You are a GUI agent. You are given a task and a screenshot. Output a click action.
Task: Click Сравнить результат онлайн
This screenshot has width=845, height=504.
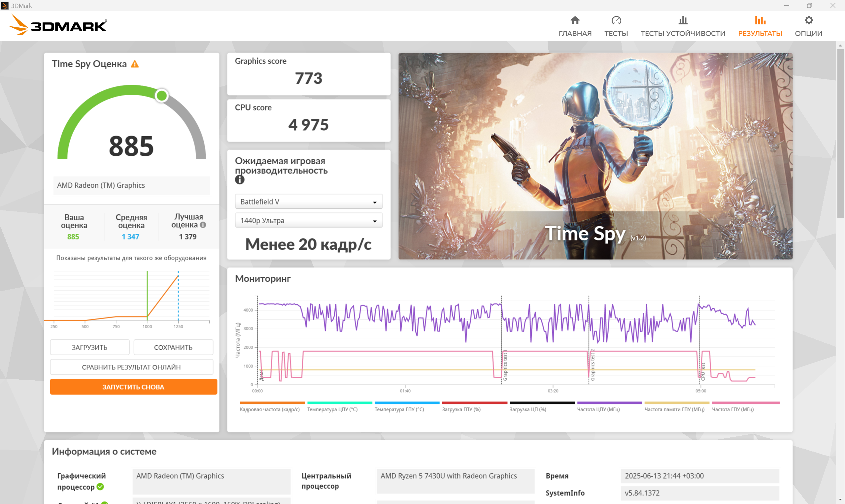tap(131, 367)
